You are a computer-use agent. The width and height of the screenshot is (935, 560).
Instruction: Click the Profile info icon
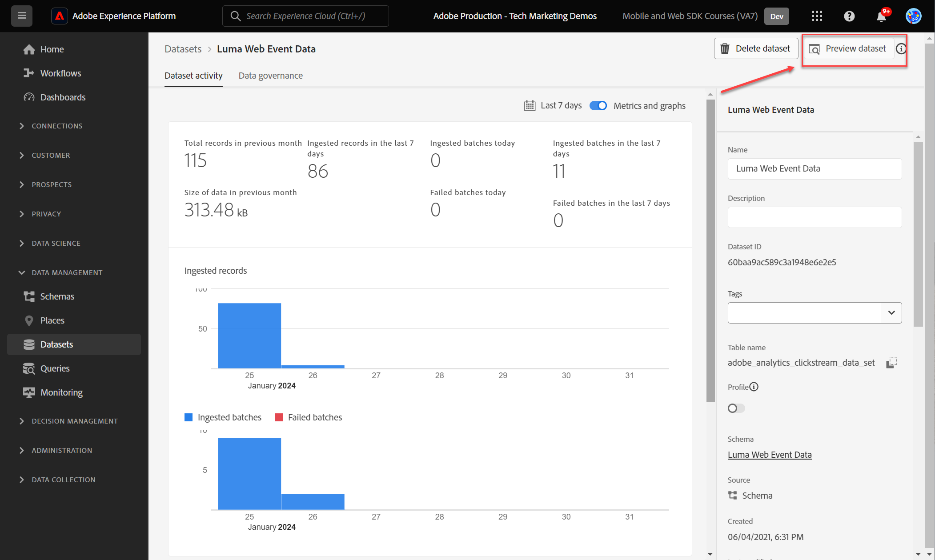(x=754, y=387)
